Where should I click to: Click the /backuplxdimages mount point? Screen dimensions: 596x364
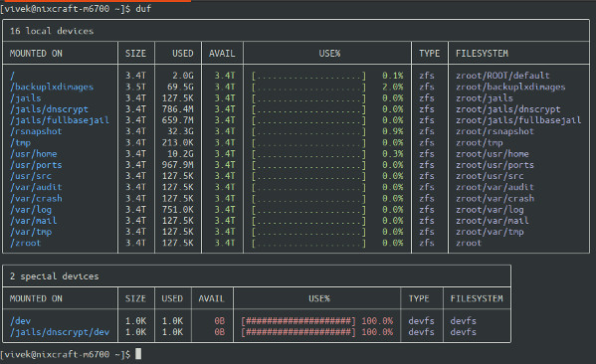52,87
